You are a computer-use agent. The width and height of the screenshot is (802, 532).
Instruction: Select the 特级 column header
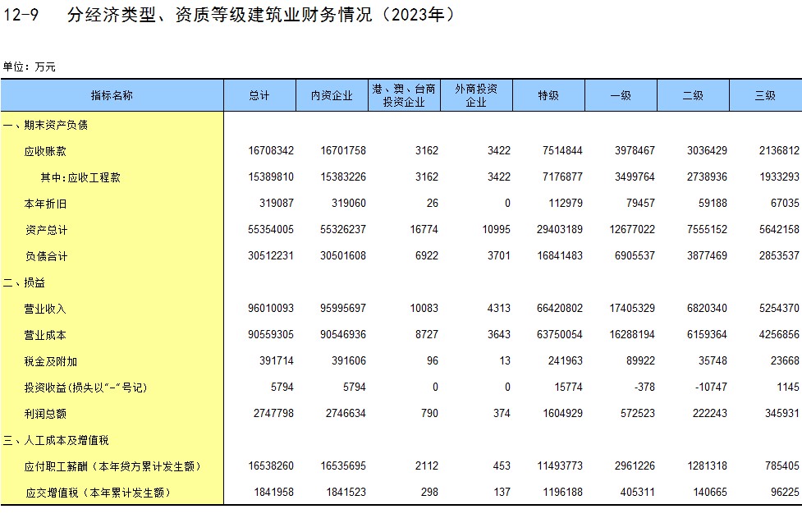pyautogui.click(x=548, y=95)
